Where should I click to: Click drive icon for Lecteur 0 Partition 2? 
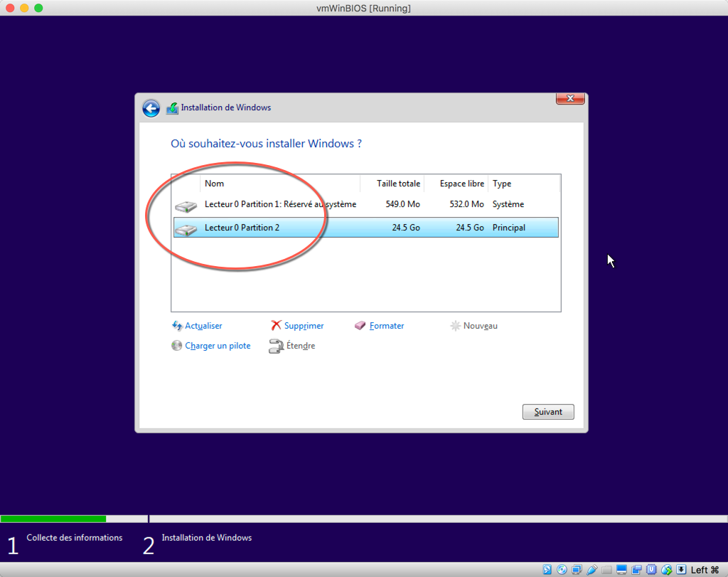186,229
